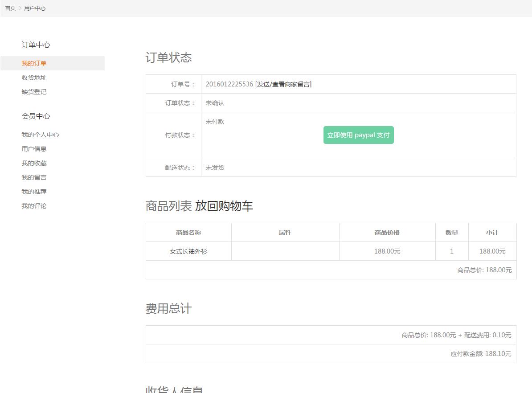Viewport: 532px width, 393px height.
Task: View 我的留言 in sidebar
Action: pos(34,177)
